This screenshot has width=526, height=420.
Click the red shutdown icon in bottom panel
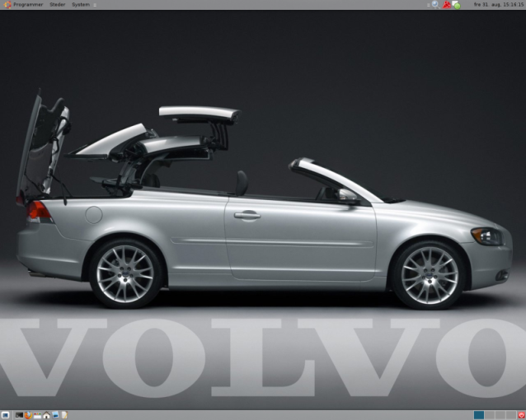(521, 415)
